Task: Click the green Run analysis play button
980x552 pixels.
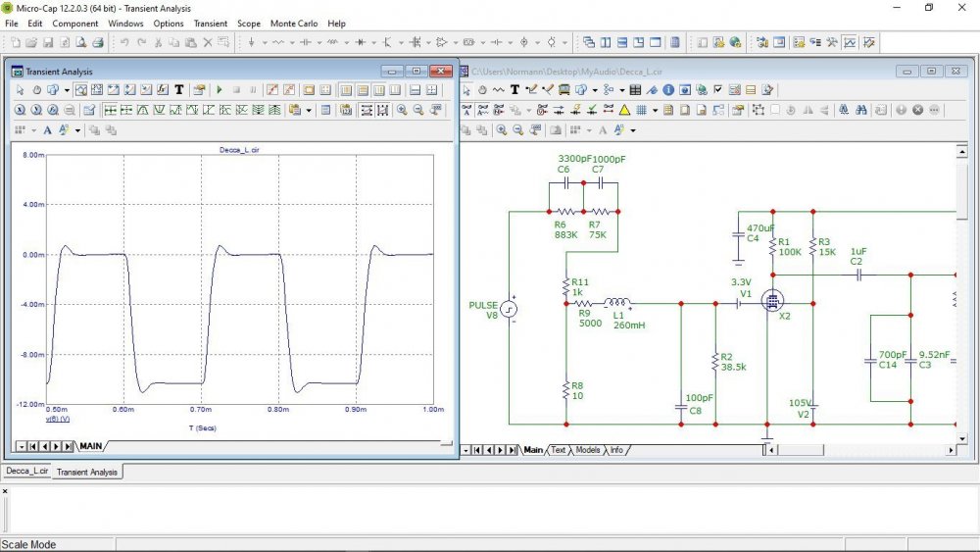Action: (220, 90)
